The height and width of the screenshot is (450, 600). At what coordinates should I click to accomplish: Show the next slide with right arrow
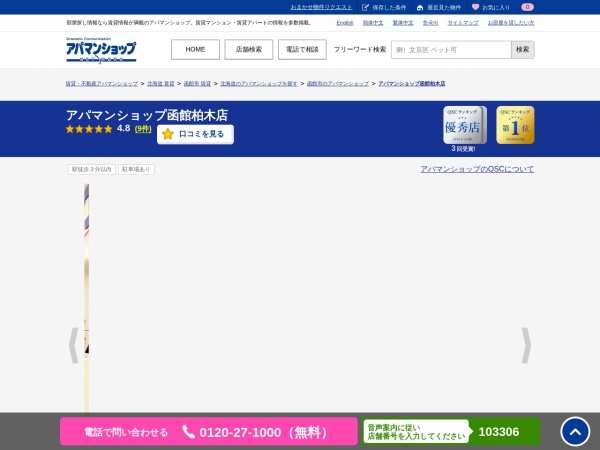click(526, 345)
